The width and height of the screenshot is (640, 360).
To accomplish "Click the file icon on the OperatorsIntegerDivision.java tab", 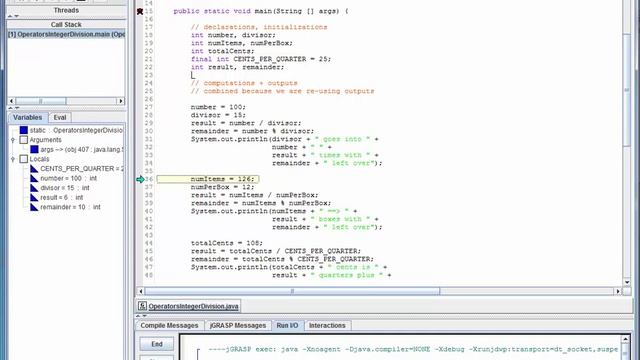I will pos(142,306).
